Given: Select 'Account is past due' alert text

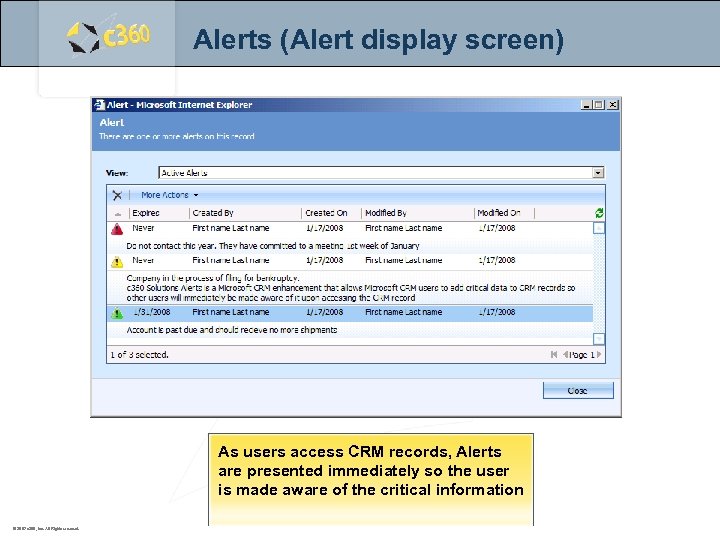Looking at the screenshot, I should click(231, 330).
